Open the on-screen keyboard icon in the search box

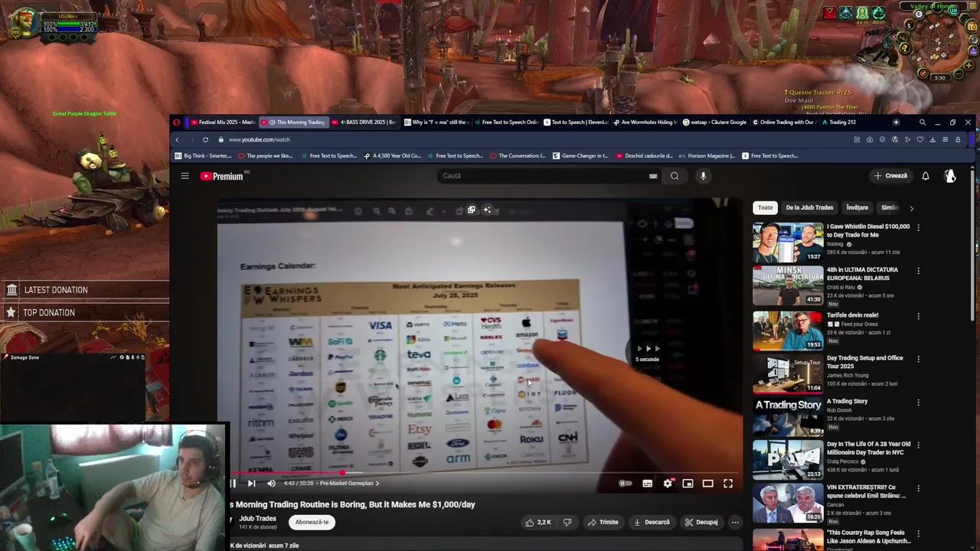(653, 176)
